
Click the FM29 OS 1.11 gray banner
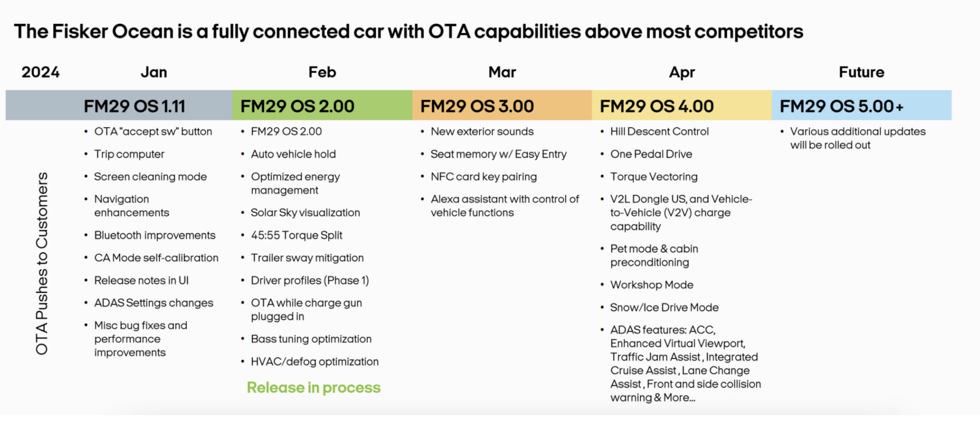[x=119, y=105]
